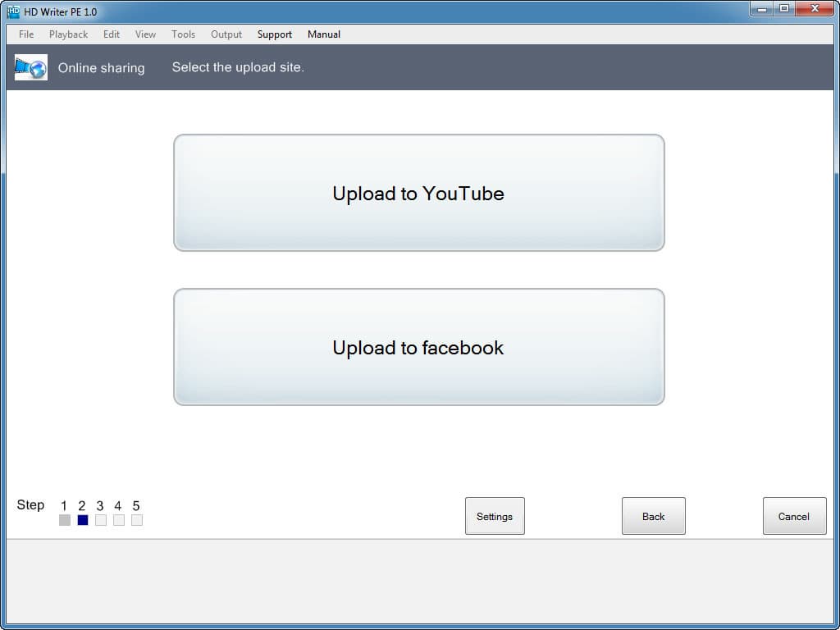Open the Support menu
Image resolution: width=840 pixels, height=630 pixels.
pyautogui.click(x=274, y=34)
